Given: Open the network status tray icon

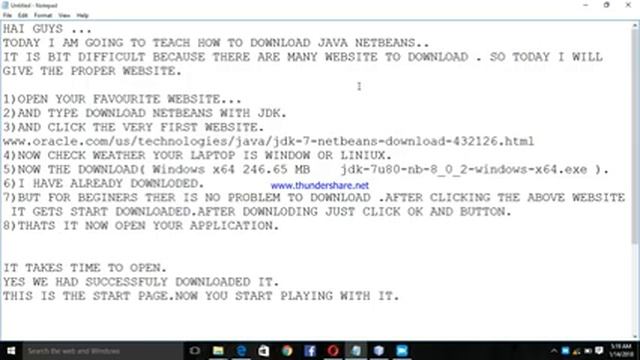Looking at the screenshot, I should (x=576, y=351).
